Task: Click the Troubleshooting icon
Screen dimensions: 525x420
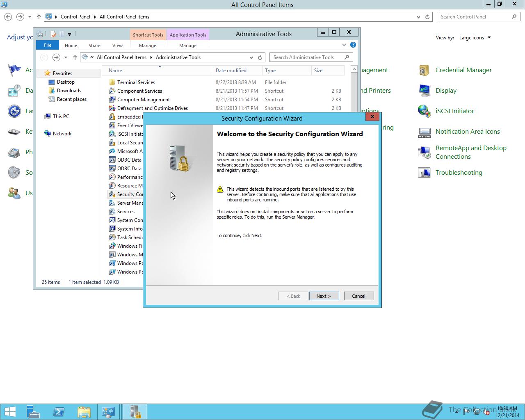Action: (424, 173)
